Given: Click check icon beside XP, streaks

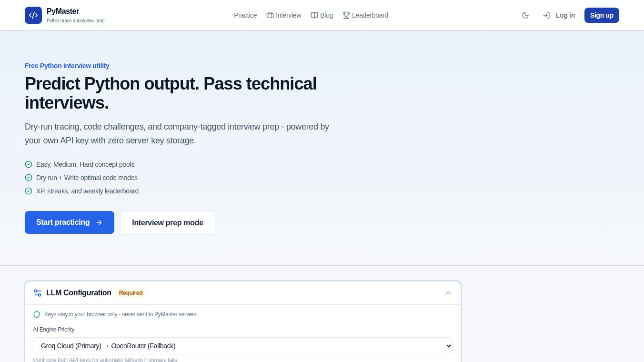Looking at the screenshot, I should 29,191.
